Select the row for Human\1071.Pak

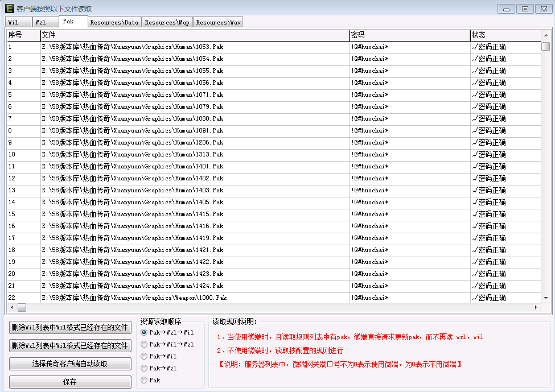274,95
